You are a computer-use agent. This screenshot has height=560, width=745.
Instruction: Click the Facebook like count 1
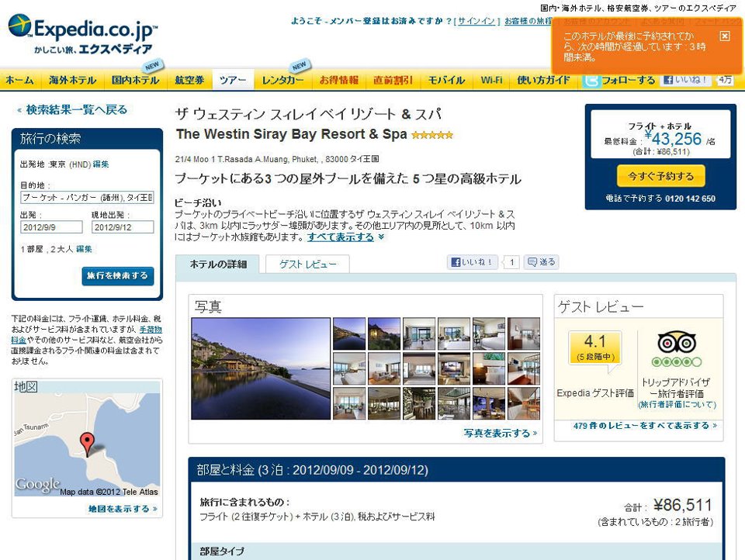(511, 262)
